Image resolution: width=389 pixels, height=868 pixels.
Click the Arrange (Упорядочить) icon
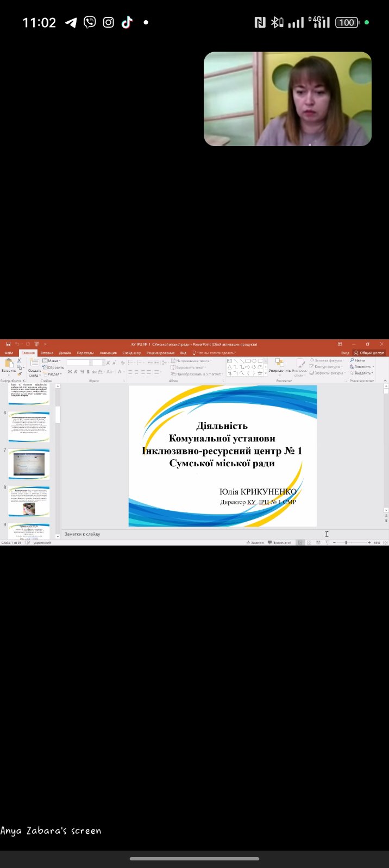279,364
